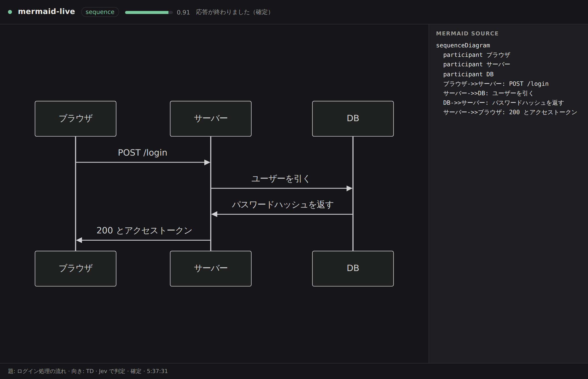
Task: Click source line サーバー->>DB: ユーザーを引く
Action: click(488, 93)
